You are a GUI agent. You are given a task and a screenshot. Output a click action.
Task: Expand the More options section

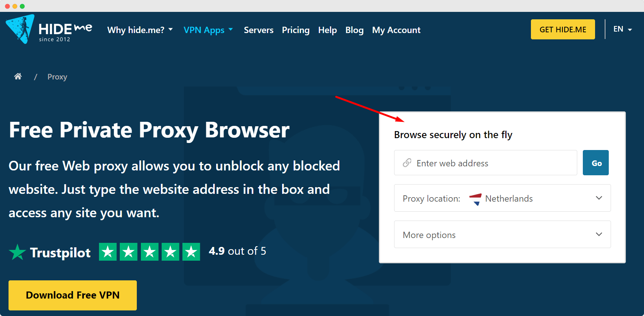pyautogui.click(x=502, y=234)
